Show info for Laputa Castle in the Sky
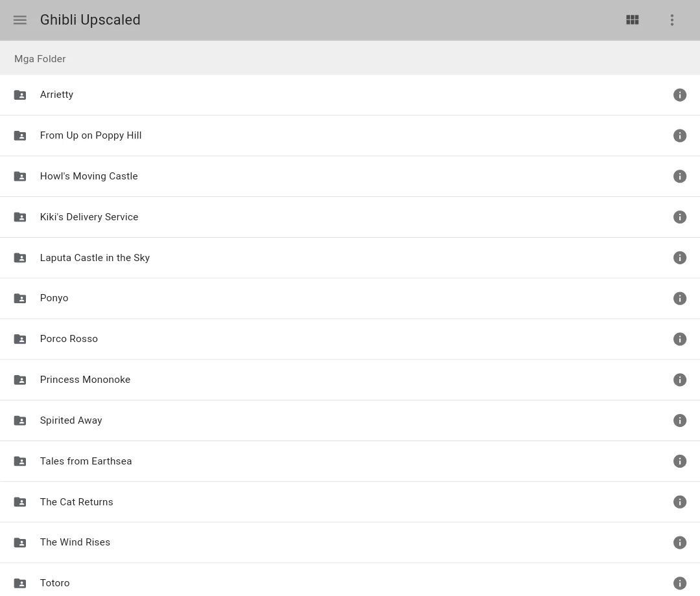This screenshot has height=596, width=700. pos(679,258)
